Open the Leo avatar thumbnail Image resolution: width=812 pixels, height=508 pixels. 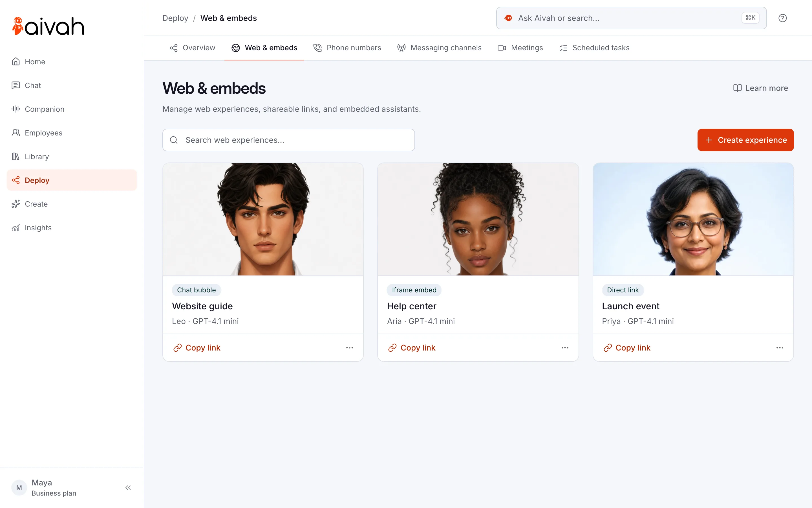(x=263, y=219)
